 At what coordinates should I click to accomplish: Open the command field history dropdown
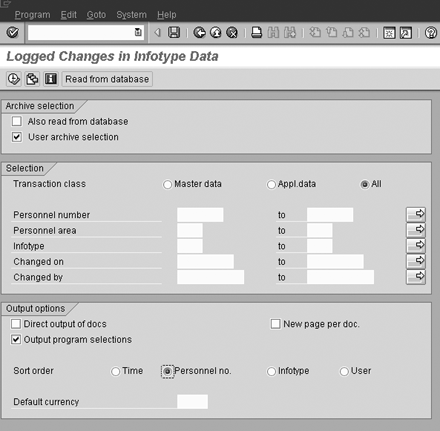coord(138,32)
